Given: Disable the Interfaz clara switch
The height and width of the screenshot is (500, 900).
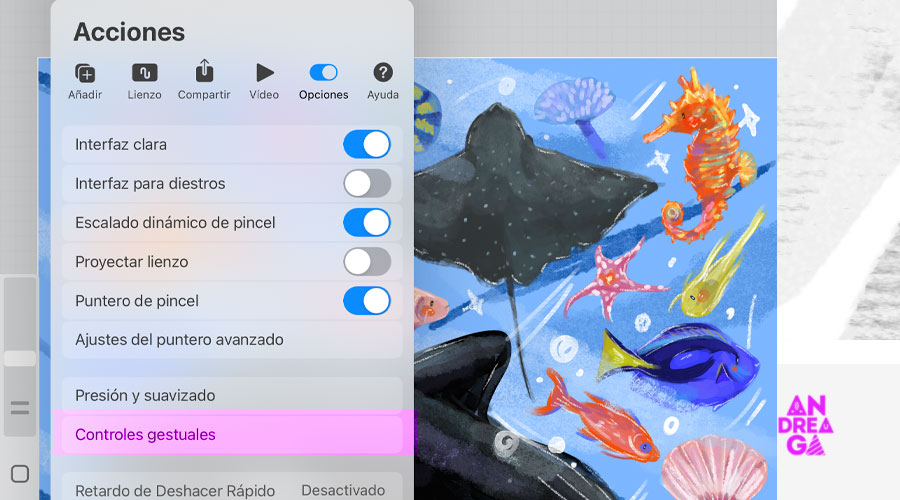Looking at the screenshot, I should pyautogui.click(x=366, y=144).
